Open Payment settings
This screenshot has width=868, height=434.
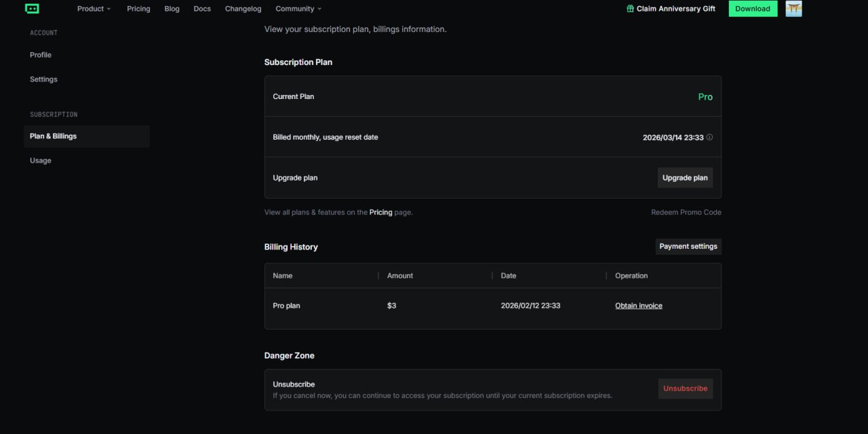pos(688,246)
